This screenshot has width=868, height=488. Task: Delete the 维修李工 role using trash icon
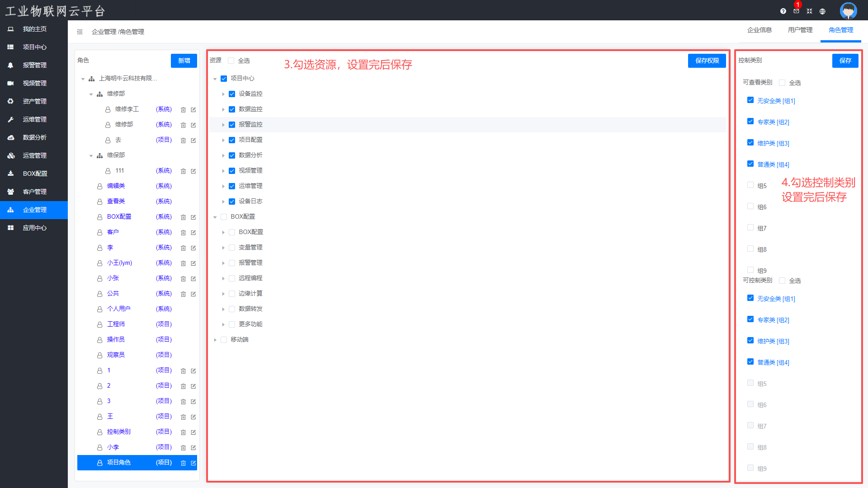tap(183, 109)
